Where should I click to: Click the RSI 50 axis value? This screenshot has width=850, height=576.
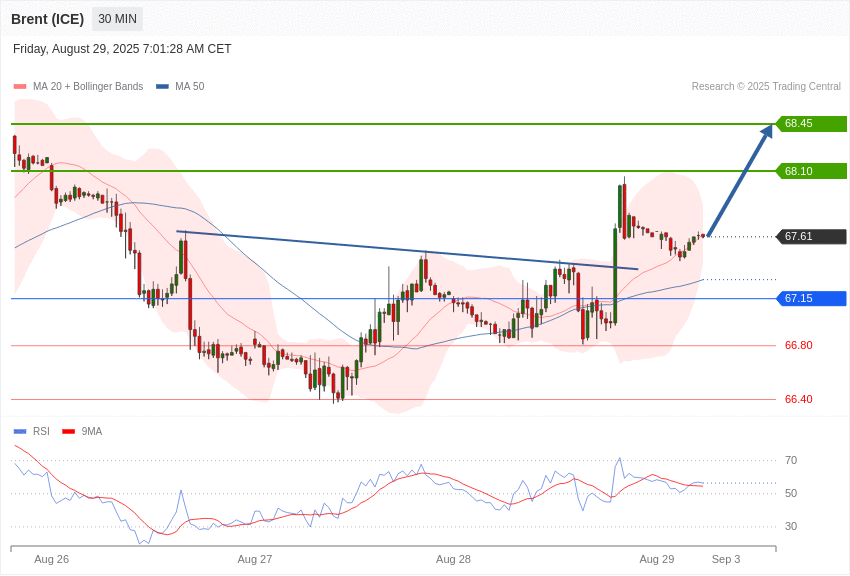point(791,494)
